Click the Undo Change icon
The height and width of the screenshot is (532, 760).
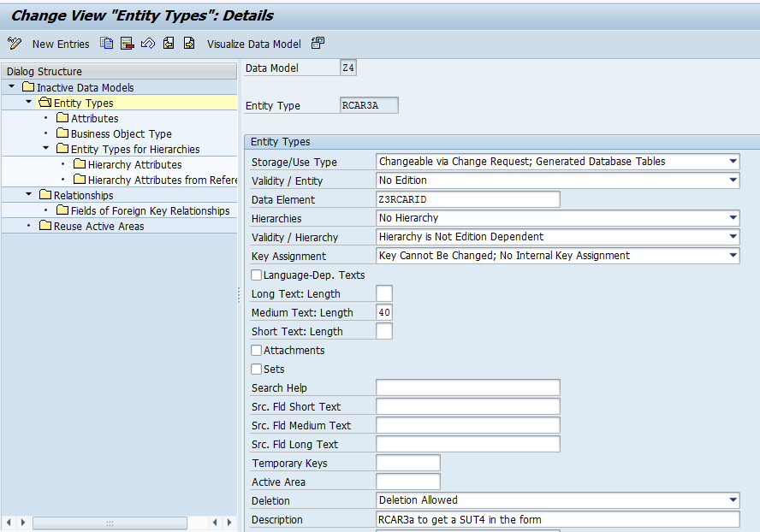click(148, 43)
